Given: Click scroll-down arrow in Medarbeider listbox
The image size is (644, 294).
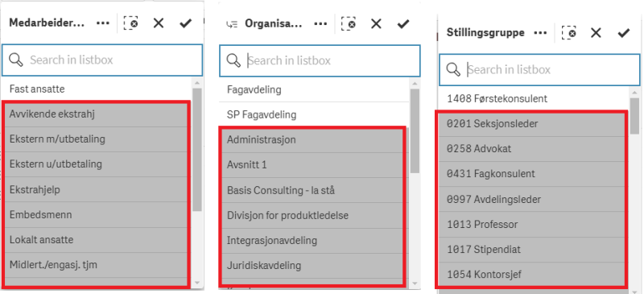Looking at the screenshot, I should (197, 283).
